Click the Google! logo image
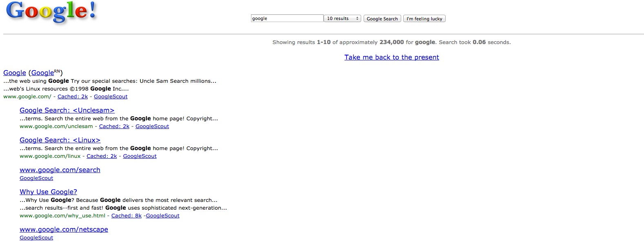This screenshot has height=248, width=644. (x=51, y=13)
